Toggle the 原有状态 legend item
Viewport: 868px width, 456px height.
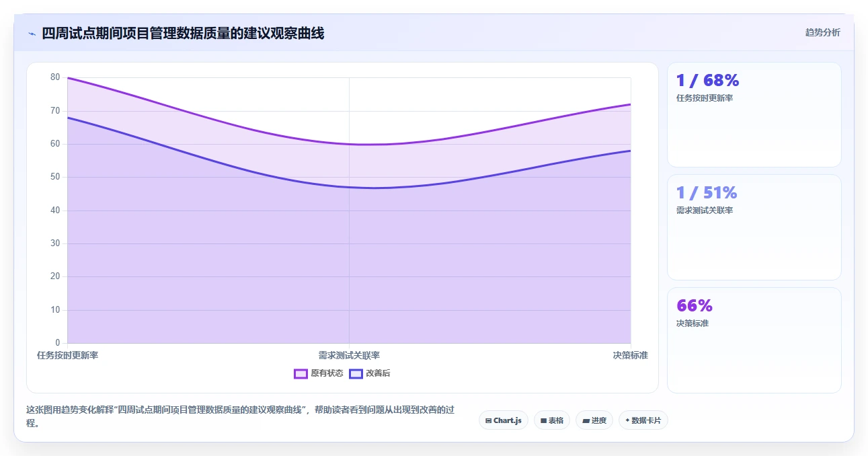[319, 373]
